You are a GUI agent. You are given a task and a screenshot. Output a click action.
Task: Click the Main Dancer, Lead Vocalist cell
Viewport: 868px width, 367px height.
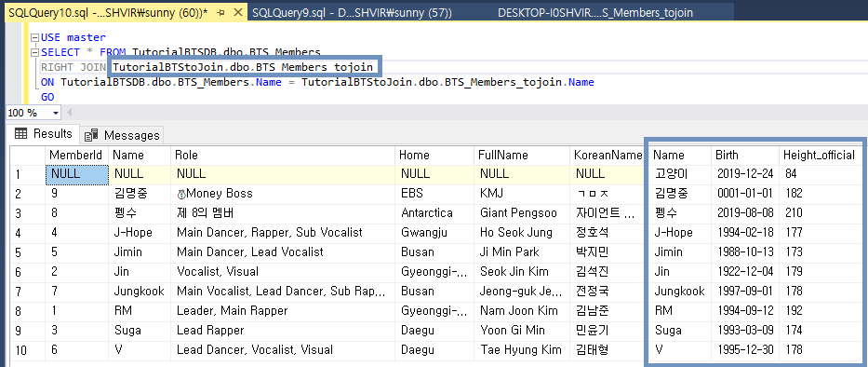283,252
